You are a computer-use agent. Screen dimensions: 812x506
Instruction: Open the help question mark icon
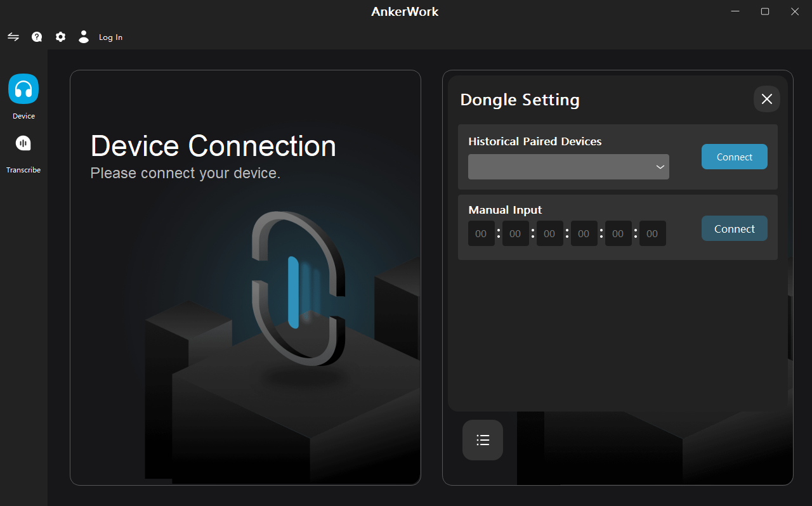pyautogui.click(x=37, y=37)
